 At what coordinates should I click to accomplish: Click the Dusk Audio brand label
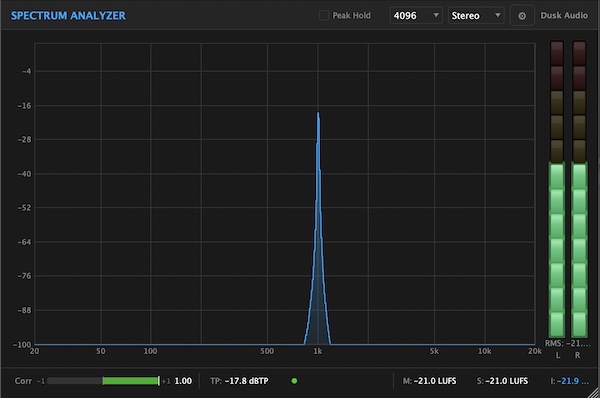coord(564,15)
